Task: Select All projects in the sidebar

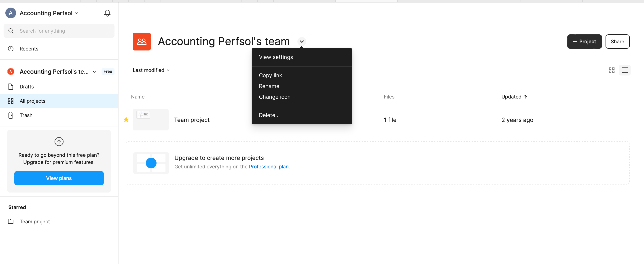Action: (x=59, y=101)
